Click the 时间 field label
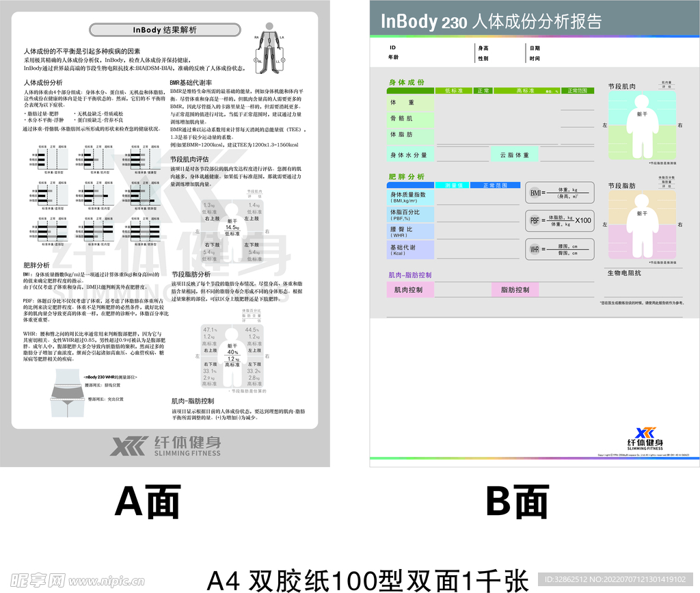The height and width of the screenshot is (593, 700). 535,59
